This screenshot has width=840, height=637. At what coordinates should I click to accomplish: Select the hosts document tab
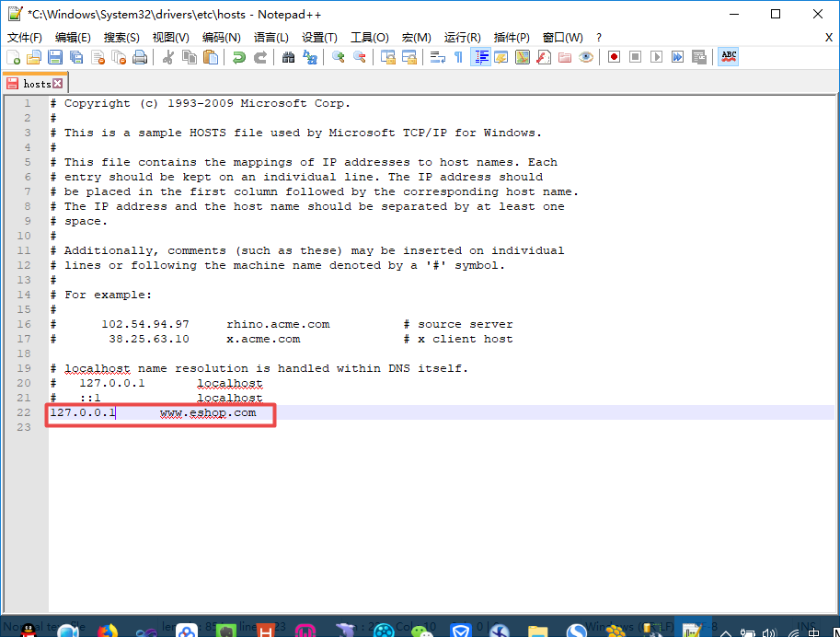36,84
